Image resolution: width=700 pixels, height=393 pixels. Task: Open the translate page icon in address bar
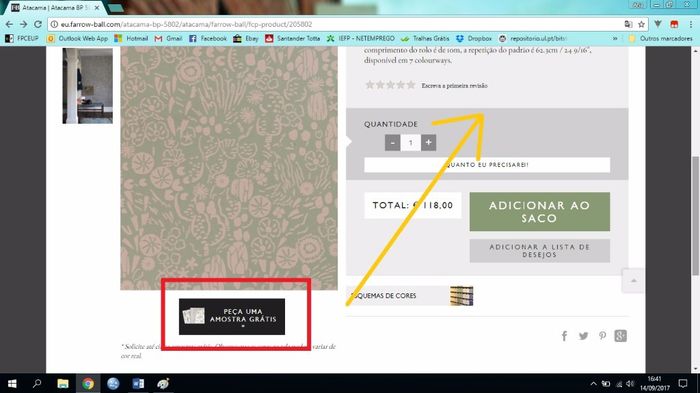coord(628,24)
